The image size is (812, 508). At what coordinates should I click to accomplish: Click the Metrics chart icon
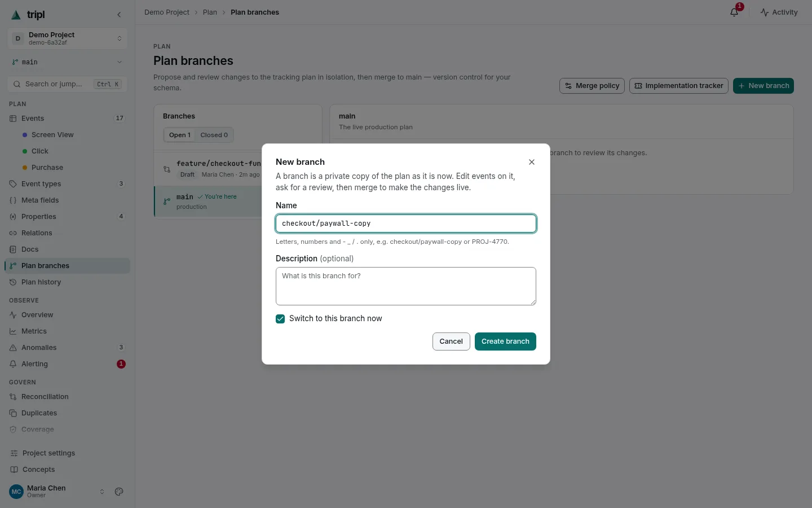tap(13, 331)
